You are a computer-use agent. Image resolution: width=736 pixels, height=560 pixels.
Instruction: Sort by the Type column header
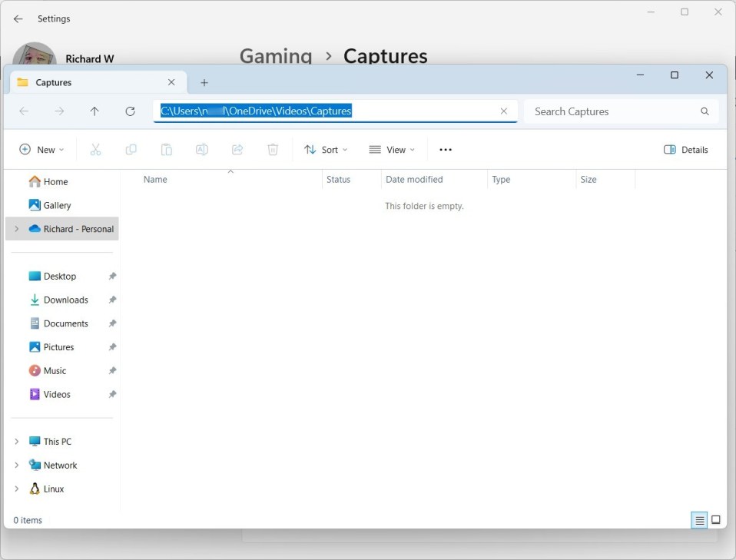point(501,180)
